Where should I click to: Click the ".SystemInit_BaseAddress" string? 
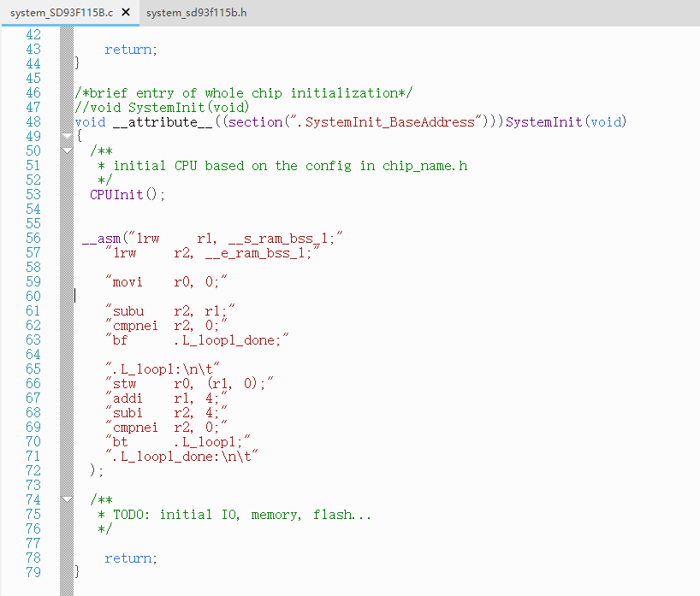387,121
